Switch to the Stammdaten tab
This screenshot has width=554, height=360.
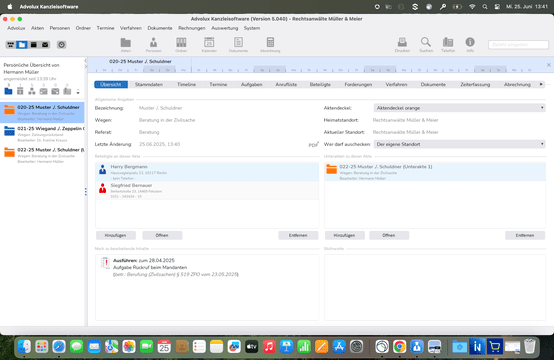[x=149, y=84]
